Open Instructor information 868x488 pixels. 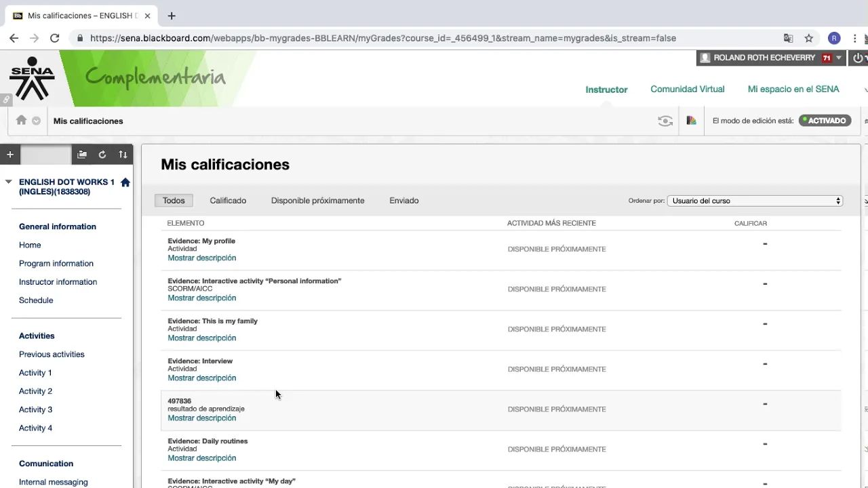click(x=58, y=282)
